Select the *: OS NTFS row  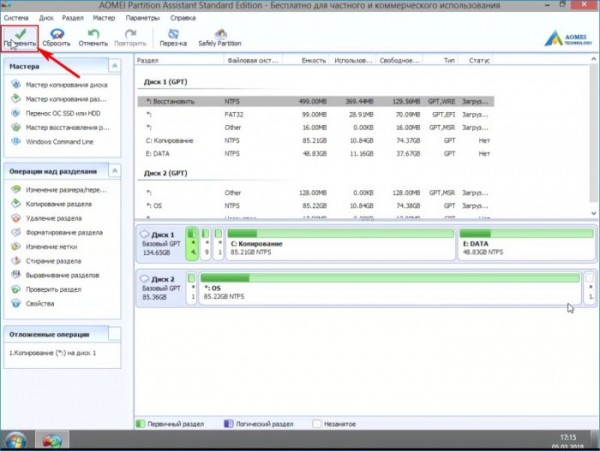[x=316, y=206]
